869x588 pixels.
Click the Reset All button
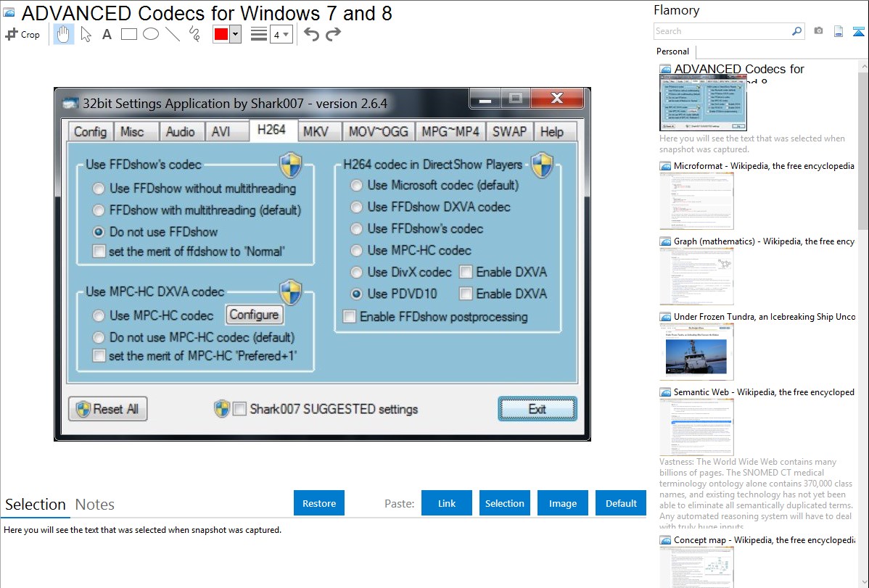point(108,409)
